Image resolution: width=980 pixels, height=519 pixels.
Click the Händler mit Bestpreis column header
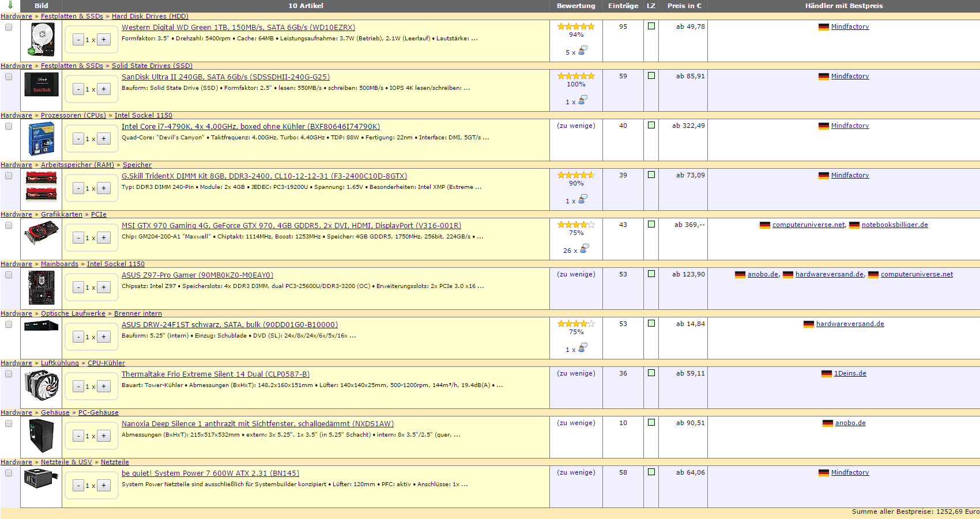click(844, 6)
